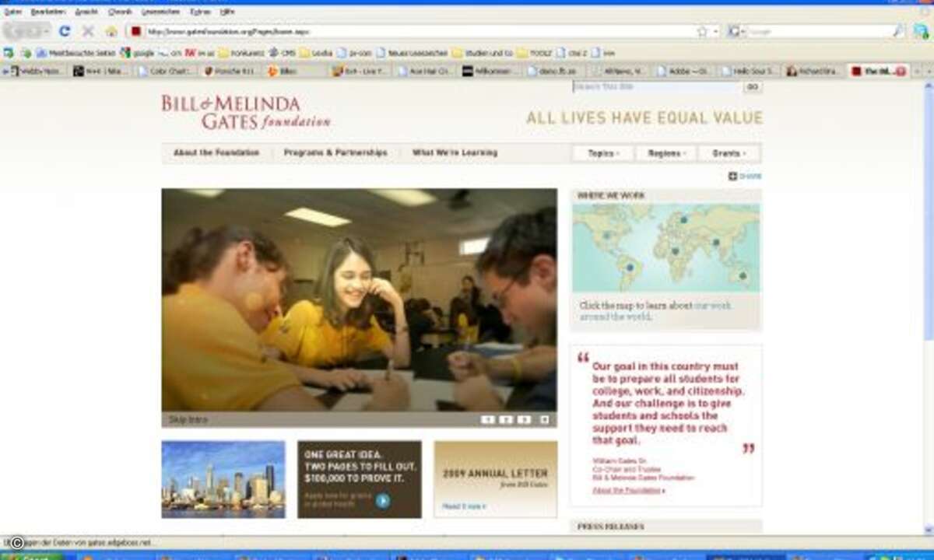Pause the slideshow with the last control button
The width and height of the screenshot is (934, 560).
coord(544,420)
